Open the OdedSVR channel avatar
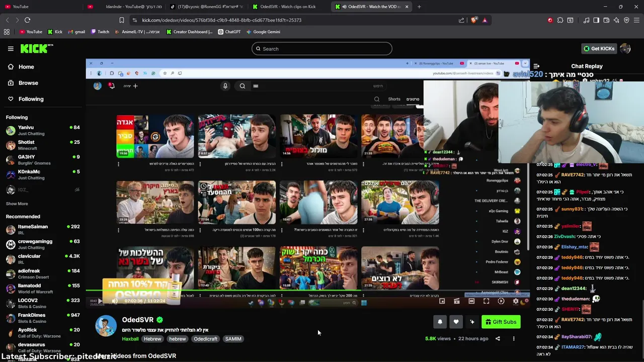This screenshot has height=362, width=644. pyautogui.click(x=106, y=326)
